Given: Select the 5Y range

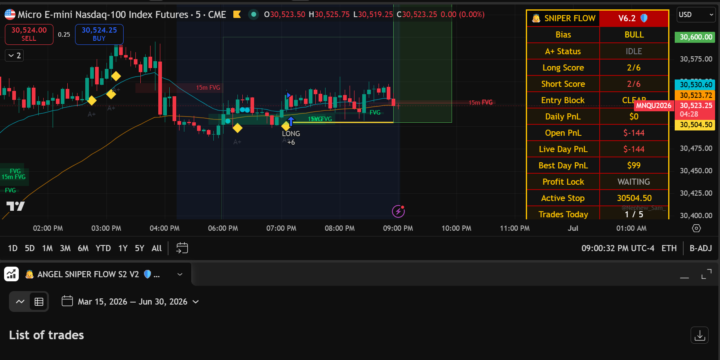Looking at the screenshot, I should tap(139, 248).
